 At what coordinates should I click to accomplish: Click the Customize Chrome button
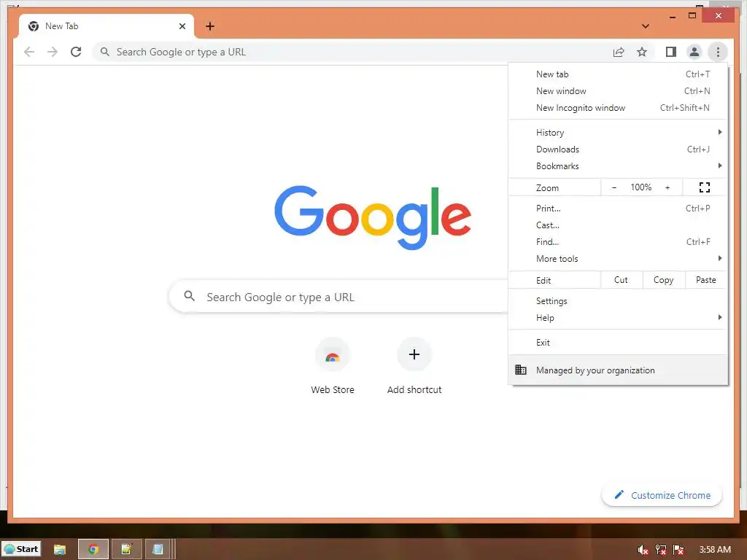(x=662, y=495)
